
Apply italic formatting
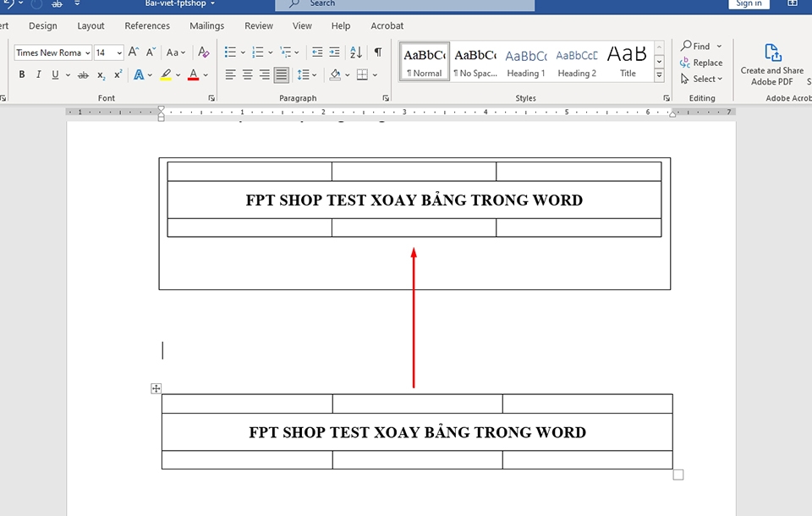38,74
